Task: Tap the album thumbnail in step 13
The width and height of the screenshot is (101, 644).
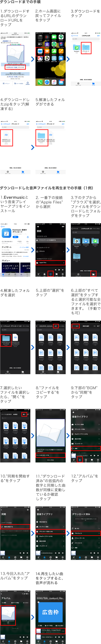Action: coord(8,613)
